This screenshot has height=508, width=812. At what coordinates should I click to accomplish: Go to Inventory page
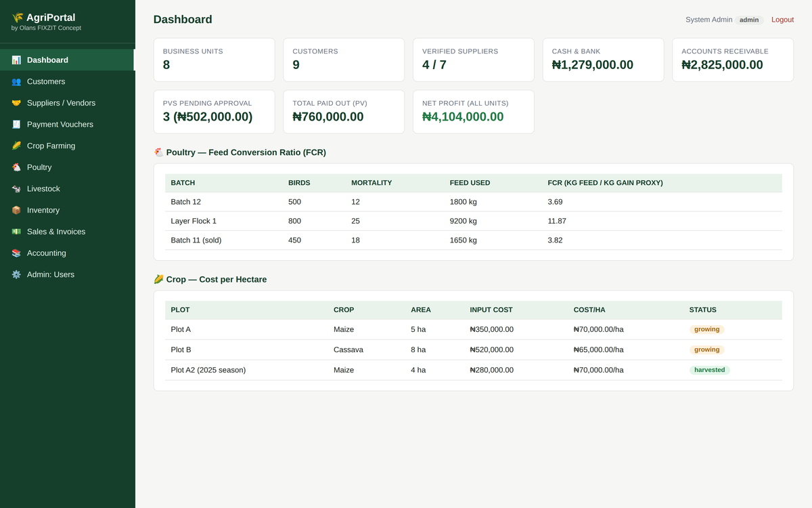click(x=68, y=210)
